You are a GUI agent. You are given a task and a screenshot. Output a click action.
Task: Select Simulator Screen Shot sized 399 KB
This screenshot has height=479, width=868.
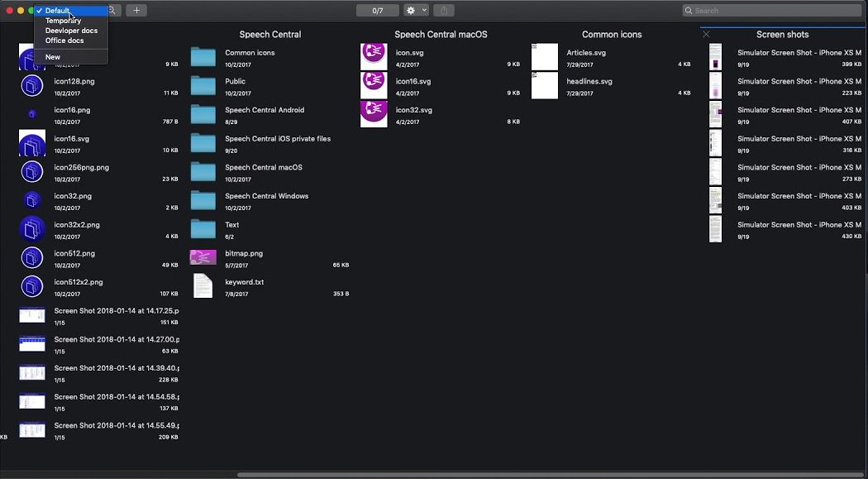[x=785, y=58]
